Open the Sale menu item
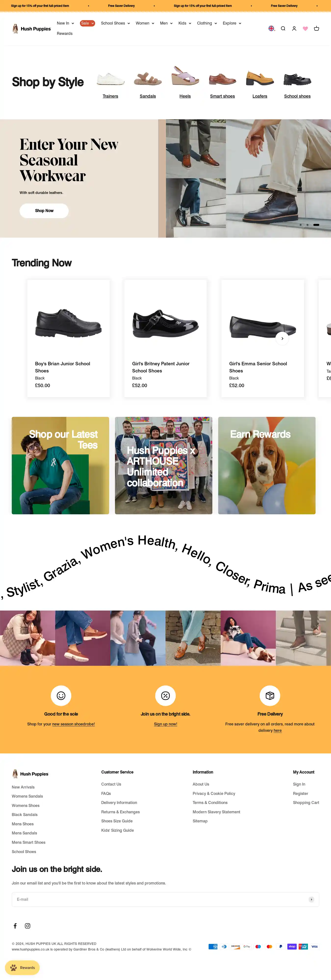This screenshot has height=980, width=331. (x=87, y=23)
